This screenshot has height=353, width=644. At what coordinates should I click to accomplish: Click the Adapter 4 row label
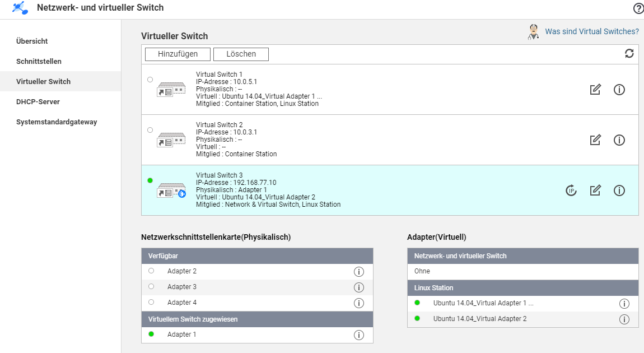[182, 303]
